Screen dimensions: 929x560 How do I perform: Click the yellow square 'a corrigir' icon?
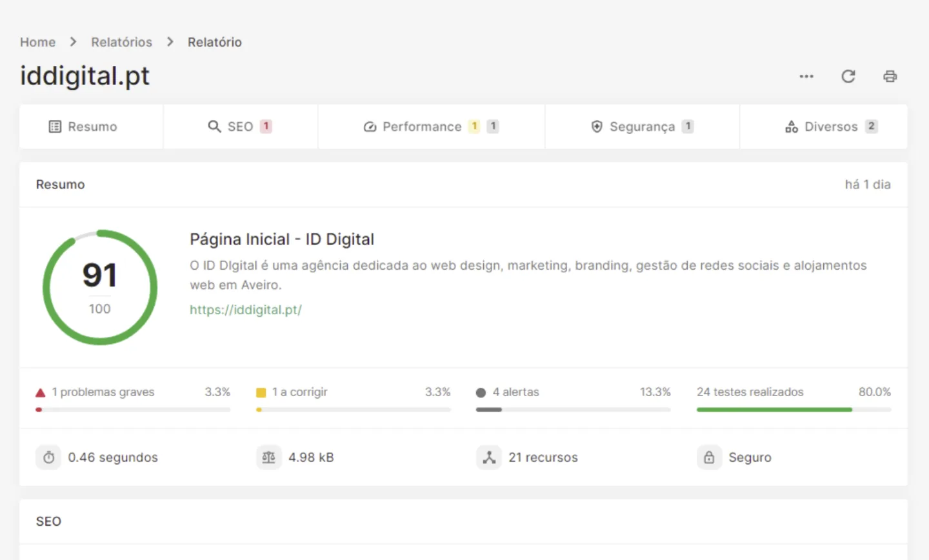coord(261,392)
